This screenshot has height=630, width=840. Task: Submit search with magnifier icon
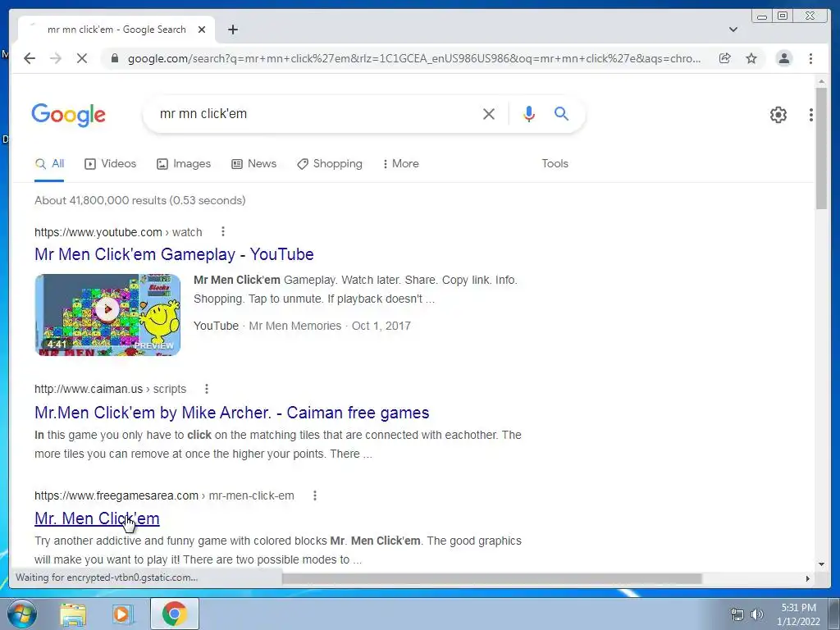pos(561,113)
